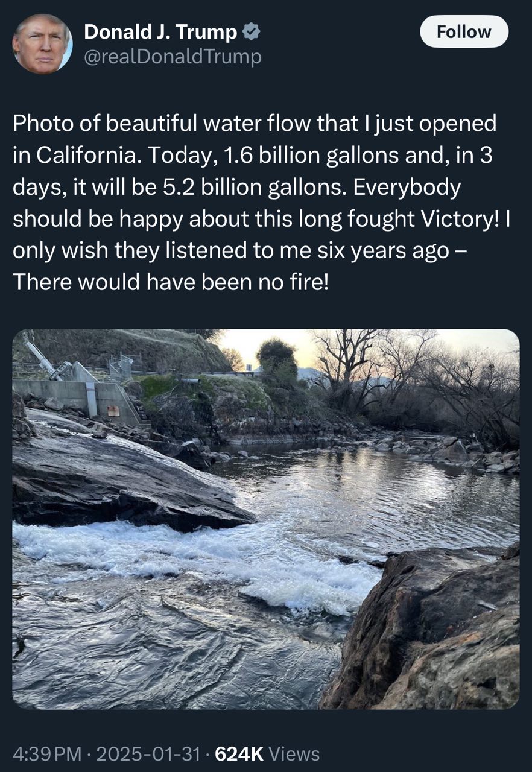Screen dimensions: 532x772
Task: Click the profile avatar picture
Action: coord(42,44)
